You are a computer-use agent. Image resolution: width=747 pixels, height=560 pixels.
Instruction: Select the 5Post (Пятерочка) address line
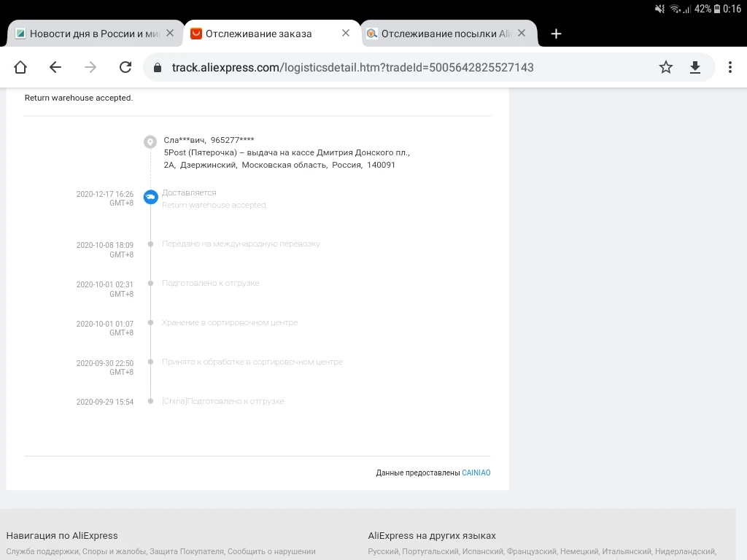click(287, 152)
